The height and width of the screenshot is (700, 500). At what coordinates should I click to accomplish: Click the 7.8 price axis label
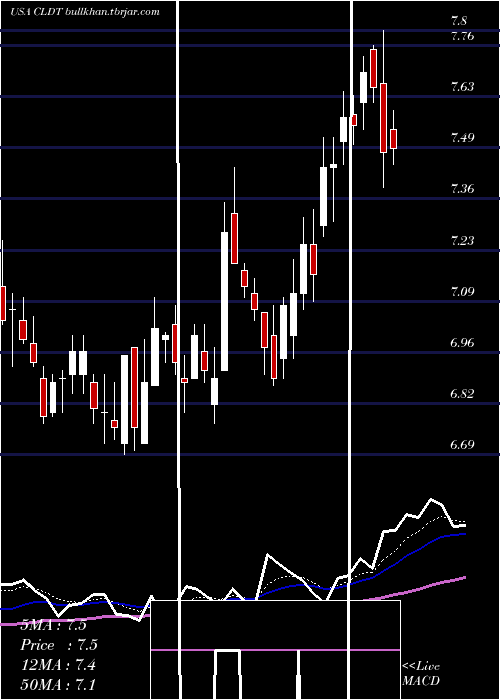pos(459,21)
